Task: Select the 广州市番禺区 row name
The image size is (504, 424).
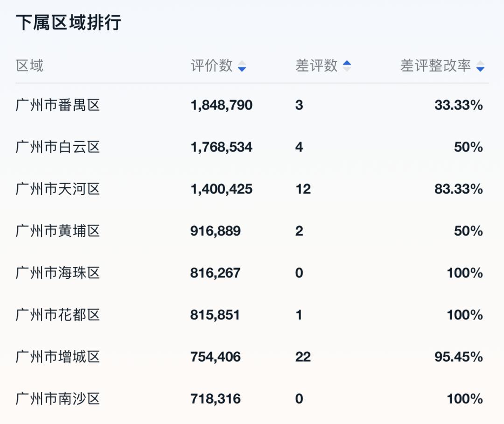Action: pyautogui.click(x=58, y=105)
